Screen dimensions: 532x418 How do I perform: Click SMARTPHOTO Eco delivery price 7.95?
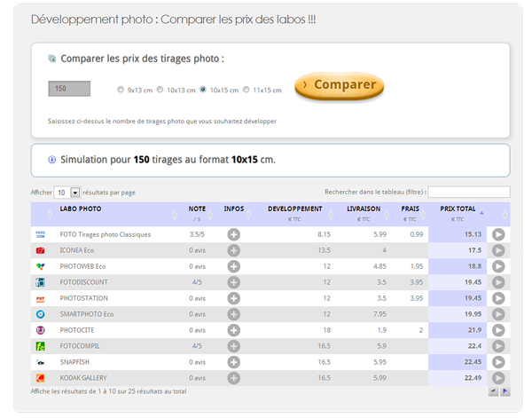[x=380, y=314]
